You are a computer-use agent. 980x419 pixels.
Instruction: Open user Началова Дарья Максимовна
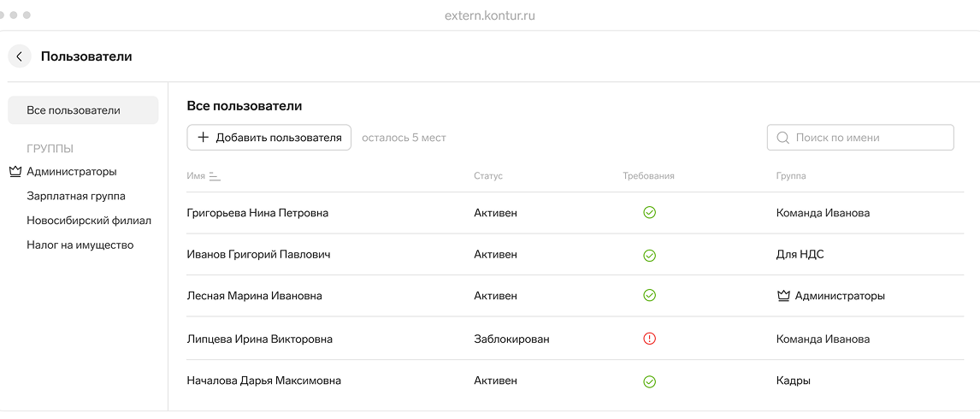click(263, 381)
